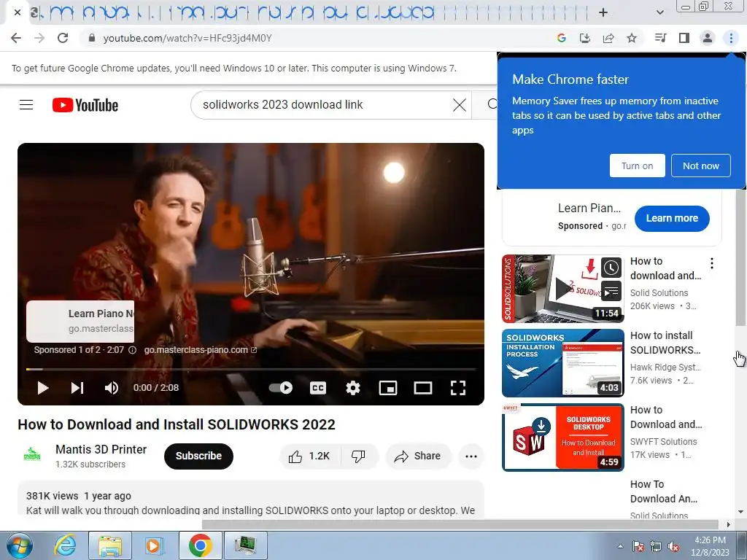The image size is (747, 560).
Task: Expand the video description box
Action: [251, 499]
